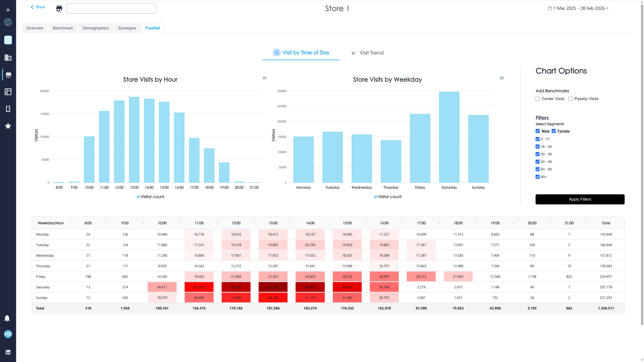Expand the sidebar with double chevron icon
This screenshot has height=362, width=644.
8,10
